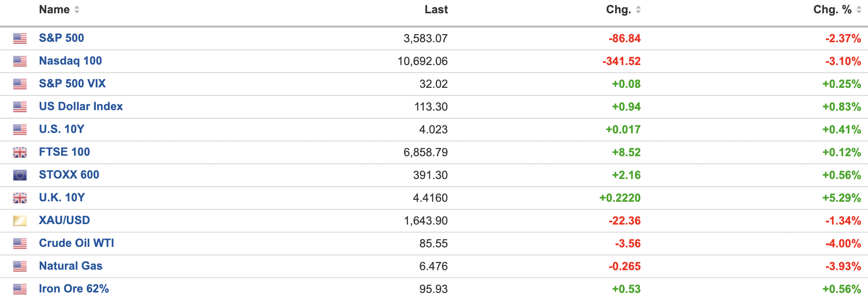868x301 pixels.
Task: Go to the S&P 500 VIX link
Action: (x=72, y=84)
